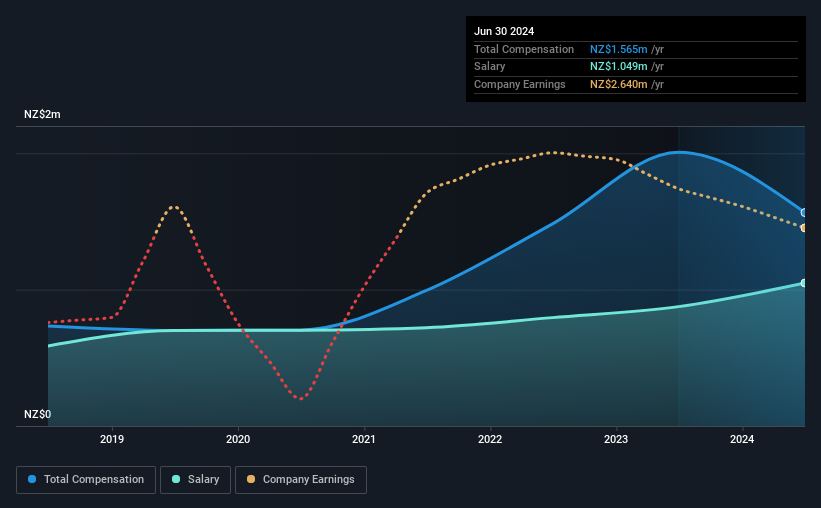Toggle the Company Earnings legend button
The width and height of the screenshot is (821, 508).
(x=301, y=480)
